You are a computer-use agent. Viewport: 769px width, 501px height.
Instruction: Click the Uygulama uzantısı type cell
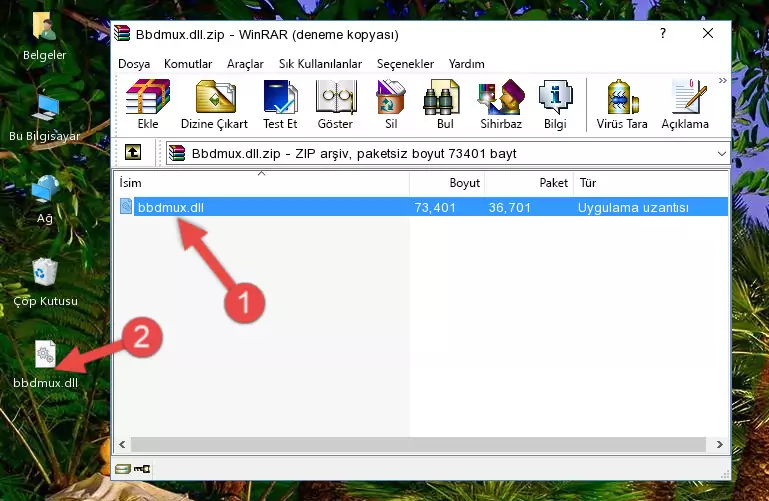pos(633,207)
